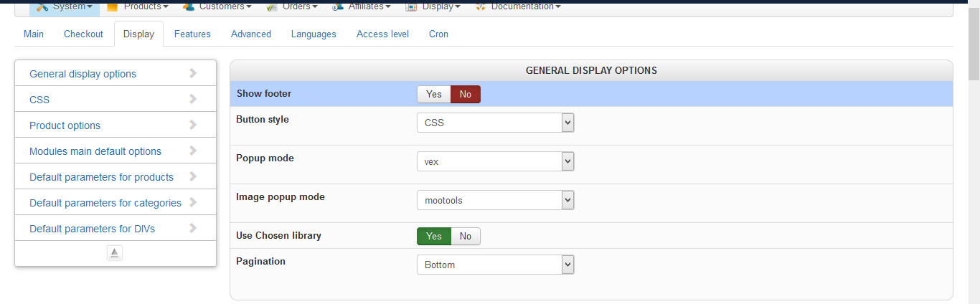
Task: Click the System menu tools icon
Action: pos(42,6)
